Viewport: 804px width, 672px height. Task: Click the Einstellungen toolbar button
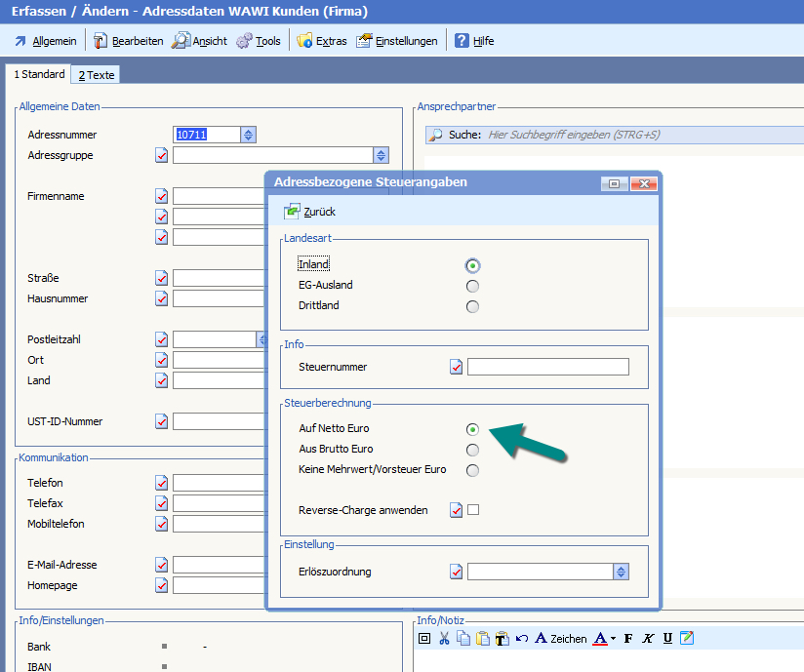[x=397, y=41]
